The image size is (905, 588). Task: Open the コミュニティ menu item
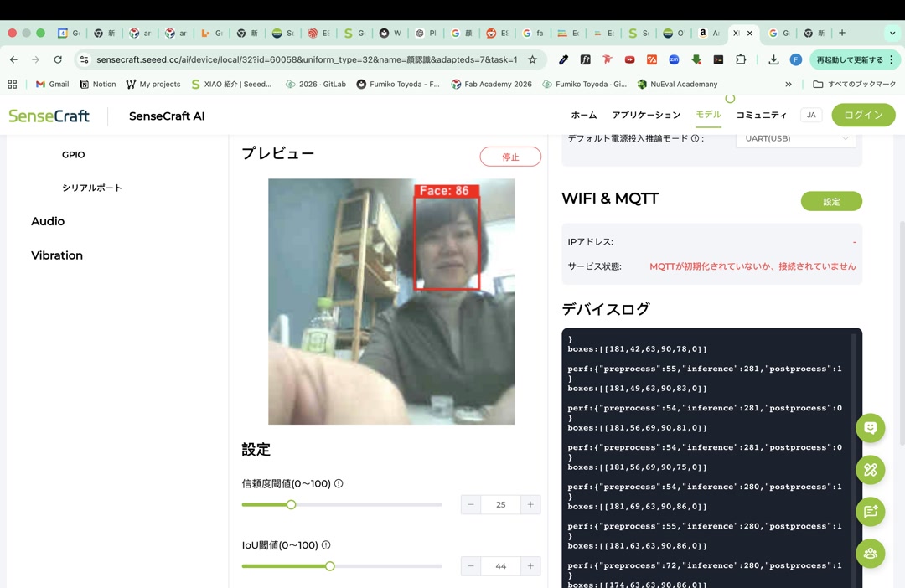[x=761, y=115]
